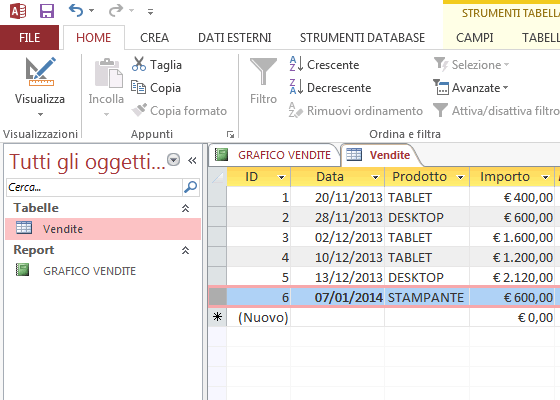Click the Taglia scissors icon
Screen dimensions: 560x400
pyautogui.click(x=139, y=64)
